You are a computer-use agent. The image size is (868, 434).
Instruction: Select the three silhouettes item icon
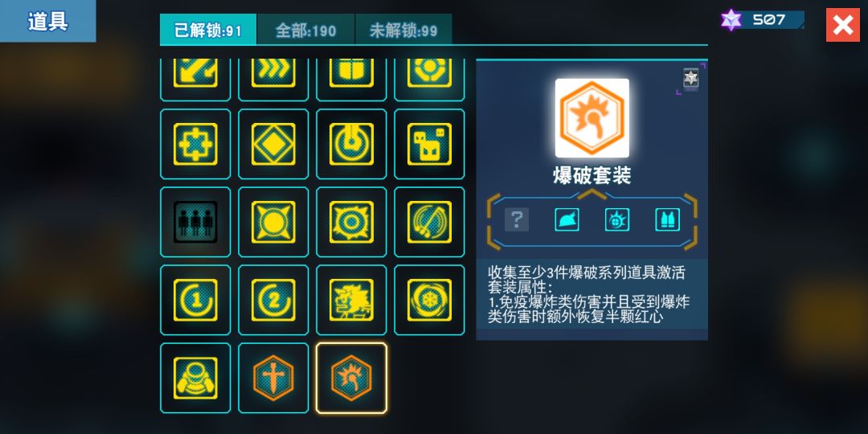[x=195, y=222]
